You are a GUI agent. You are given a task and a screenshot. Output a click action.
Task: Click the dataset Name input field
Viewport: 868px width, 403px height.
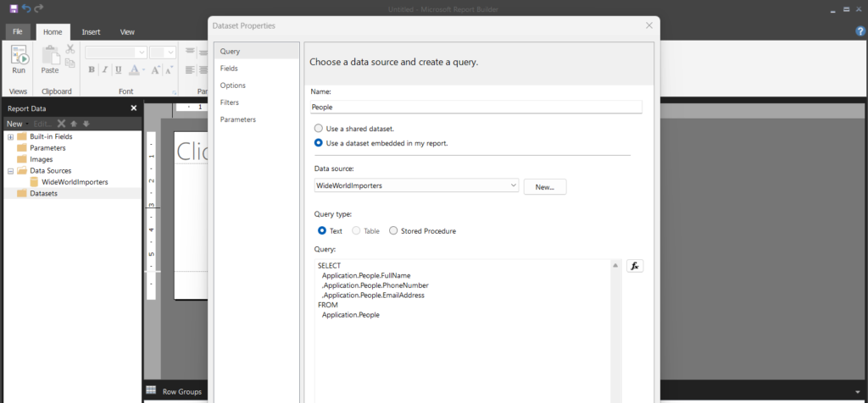(476, 108)
